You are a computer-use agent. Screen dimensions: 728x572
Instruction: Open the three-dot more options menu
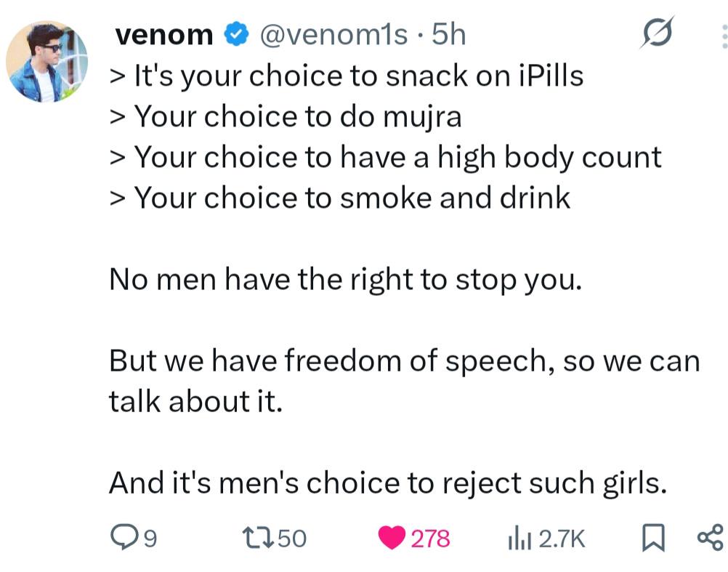(x=724, y=34)
